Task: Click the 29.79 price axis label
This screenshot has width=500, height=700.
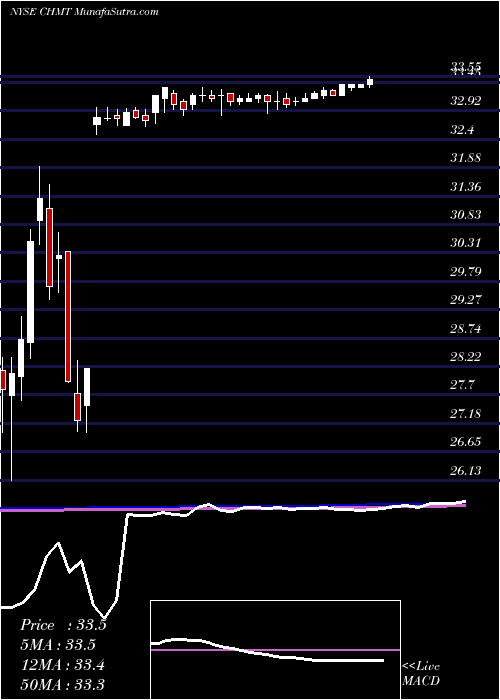Action: point(465,271)
